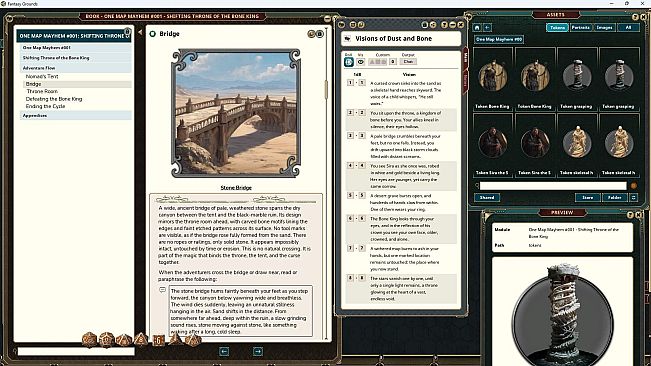Click the share icon in Visions table header

click(433, 25)
